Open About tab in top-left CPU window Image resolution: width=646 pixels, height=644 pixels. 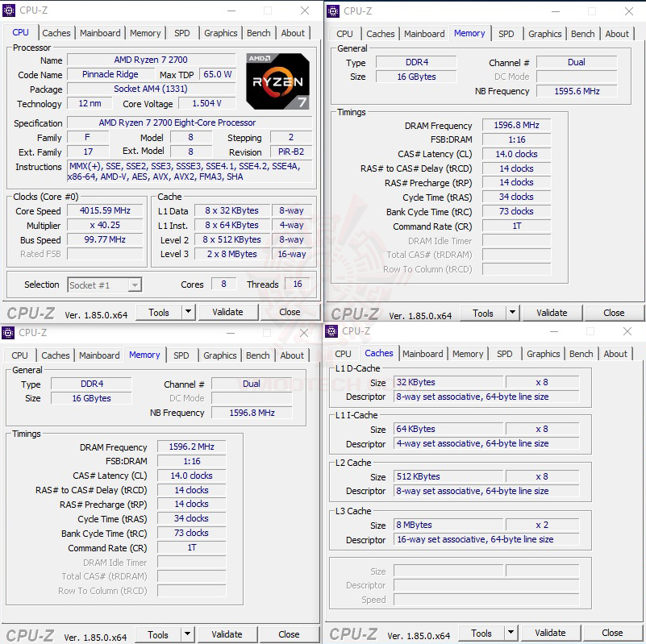(293, 33)
